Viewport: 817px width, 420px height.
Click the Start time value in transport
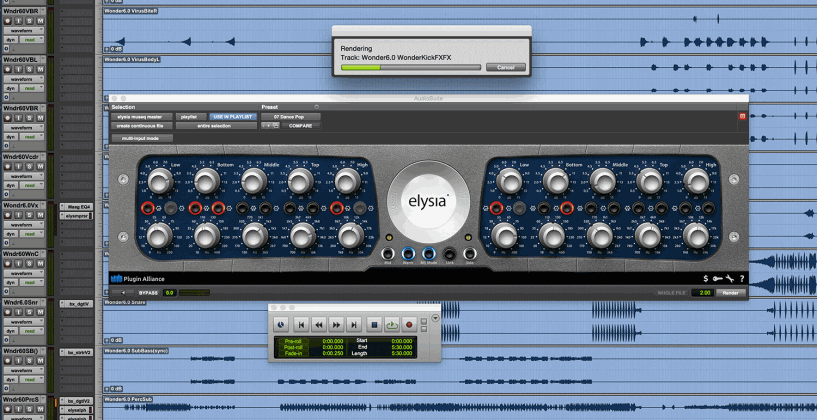pos(402,341)
